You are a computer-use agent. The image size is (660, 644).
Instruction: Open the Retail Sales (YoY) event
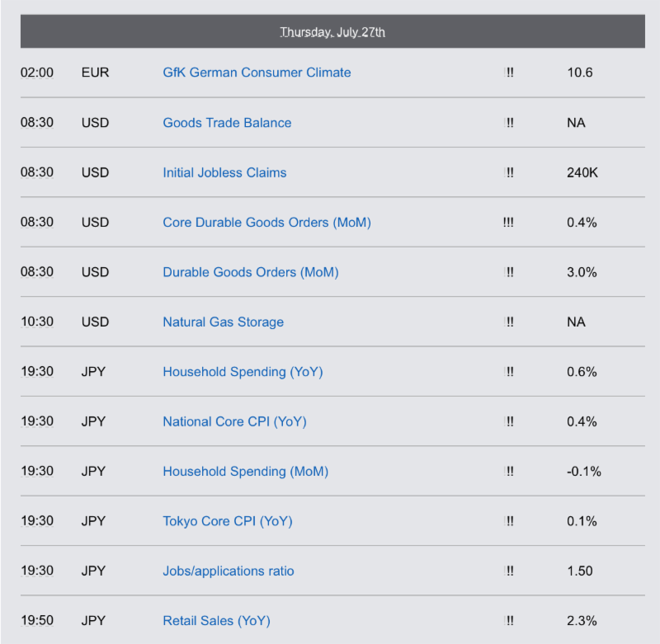click(x=216, y=620)
